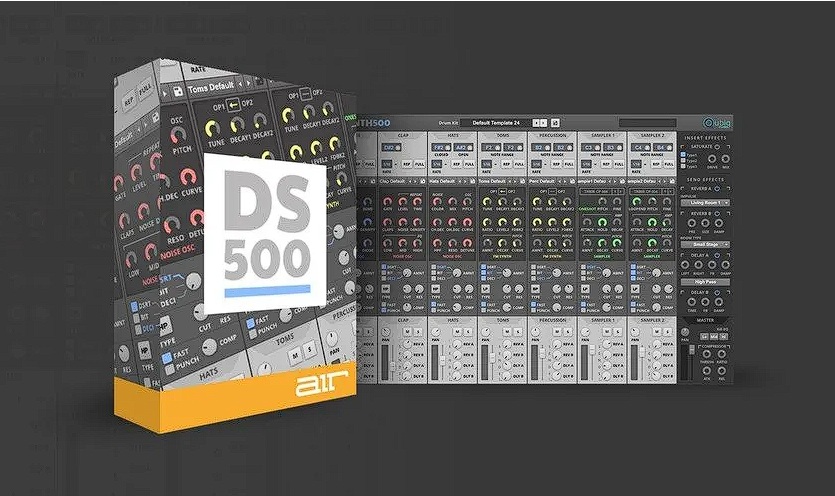Toggle the Reverb B power icon
Viewport: 835px width, 496px height.
(717, 214)
